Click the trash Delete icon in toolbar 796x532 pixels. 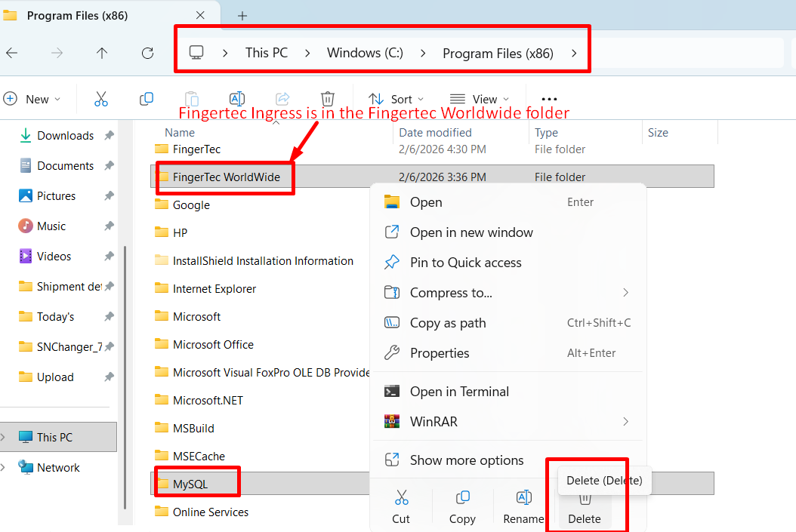pos(328,99)
